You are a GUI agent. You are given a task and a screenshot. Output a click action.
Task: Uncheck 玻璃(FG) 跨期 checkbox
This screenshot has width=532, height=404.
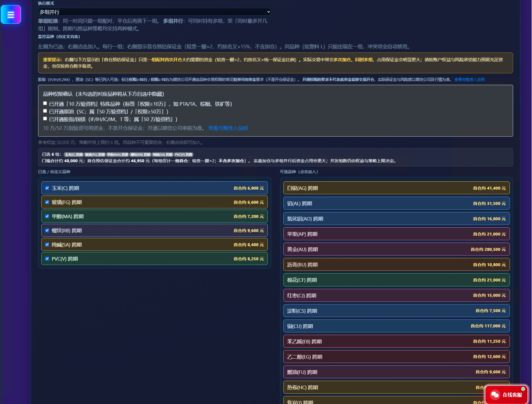pos(47,202)
